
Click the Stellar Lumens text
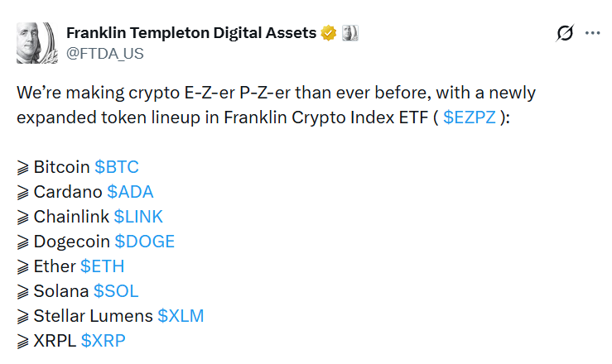[x=93, y=315]
